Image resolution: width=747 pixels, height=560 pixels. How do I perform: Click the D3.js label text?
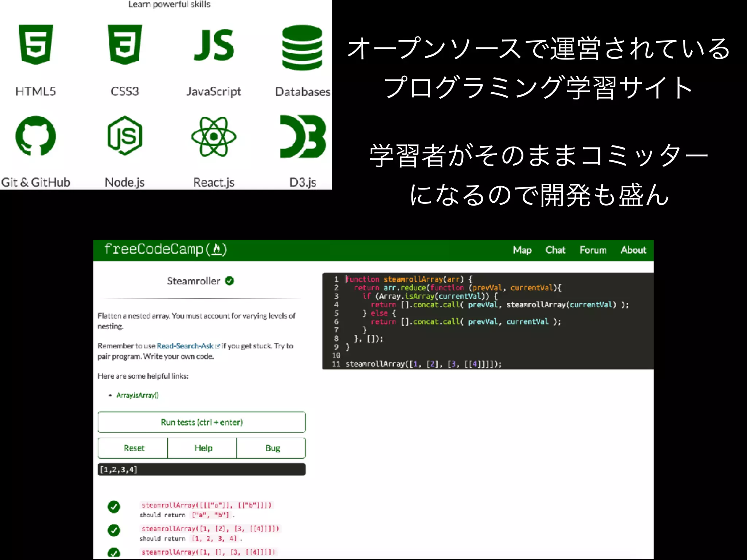(x=303, y=182)
